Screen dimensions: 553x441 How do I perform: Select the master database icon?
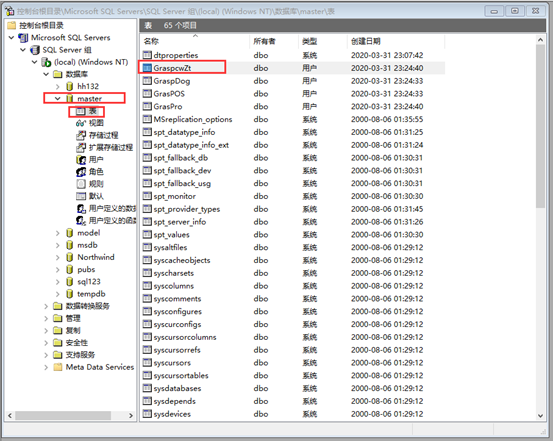click(70, 98)
